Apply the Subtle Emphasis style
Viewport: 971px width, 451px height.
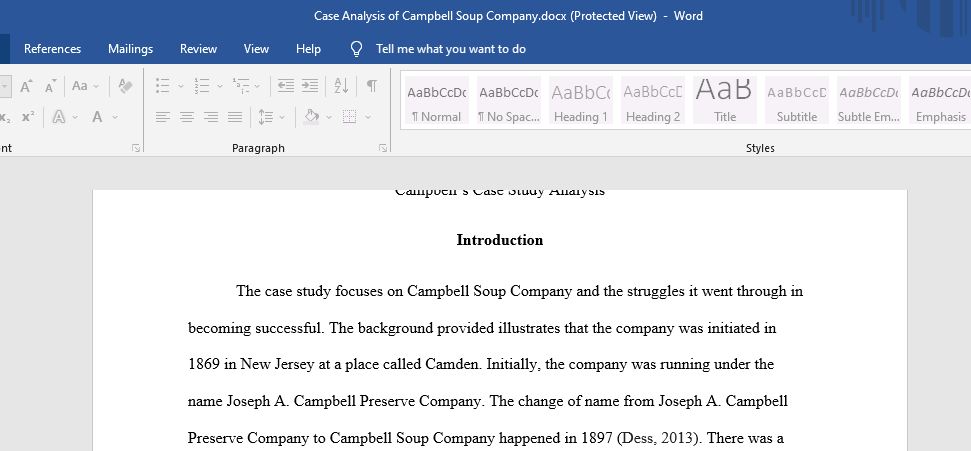click(x=869, y=100)
